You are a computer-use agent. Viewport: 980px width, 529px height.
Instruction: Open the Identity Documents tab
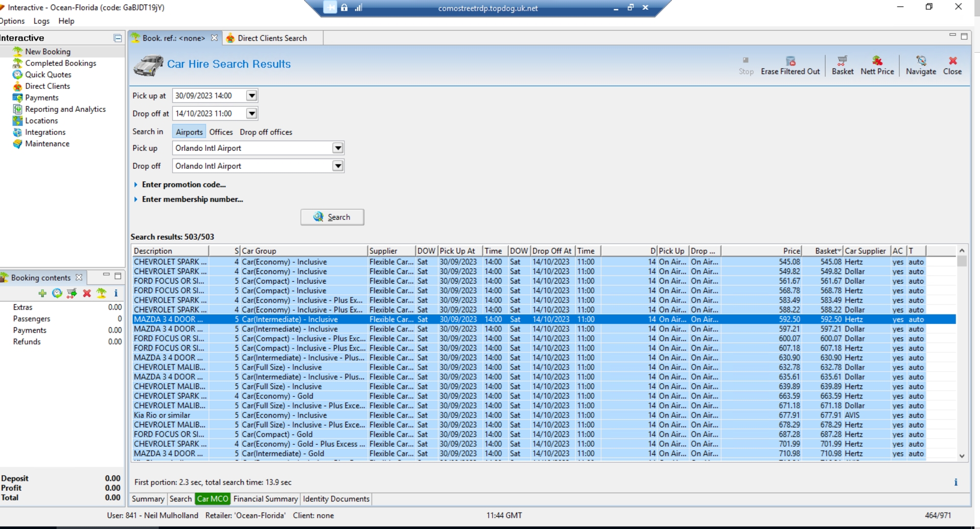336,499
